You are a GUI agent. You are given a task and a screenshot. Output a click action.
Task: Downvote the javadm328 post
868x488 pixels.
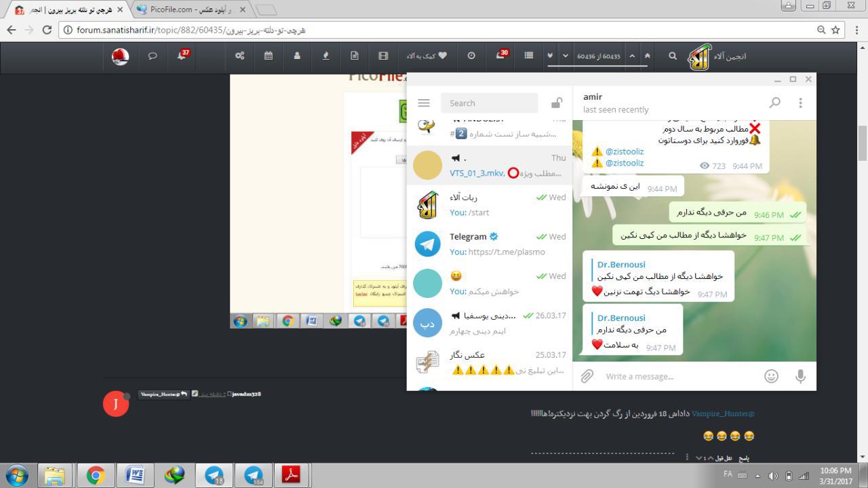click(699, 458)
